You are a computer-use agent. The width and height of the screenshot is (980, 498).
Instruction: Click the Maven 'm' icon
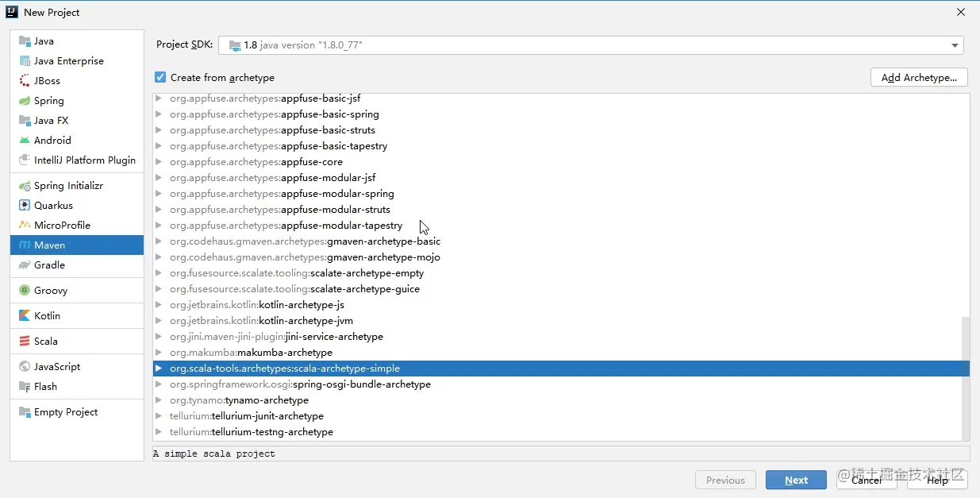point(25,245)
